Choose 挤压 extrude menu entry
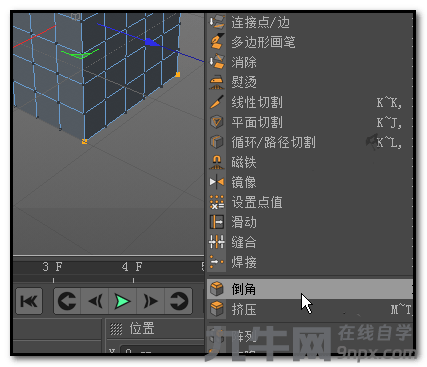The width and height of the screenshot is (427, 367). (x=310, y=309)
